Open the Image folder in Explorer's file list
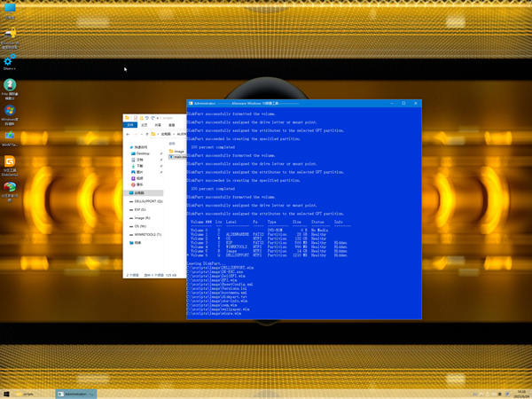This screenshot has height=399, width=532. [176, 151]
